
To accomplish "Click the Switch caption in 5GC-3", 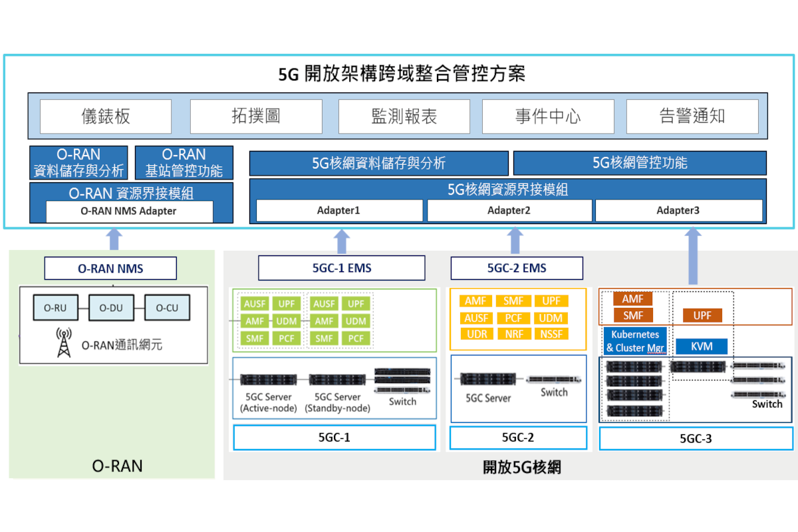I will (x=767, y=404).
